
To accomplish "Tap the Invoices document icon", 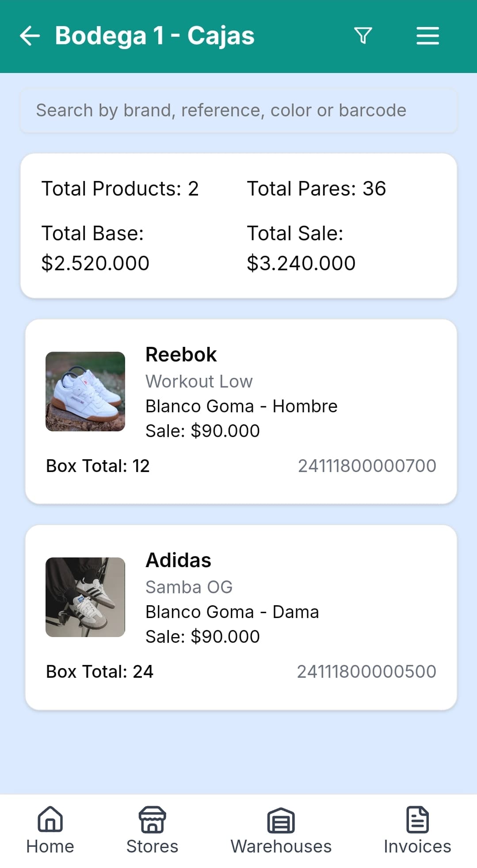I will pos(417,819).
